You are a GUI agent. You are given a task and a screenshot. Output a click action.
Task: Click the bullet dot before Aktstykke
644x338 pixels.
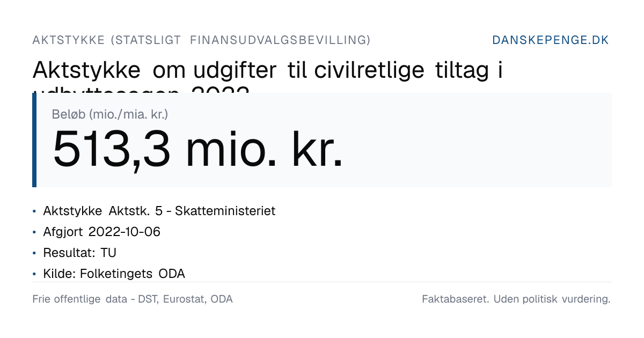(x=34, y=211)
